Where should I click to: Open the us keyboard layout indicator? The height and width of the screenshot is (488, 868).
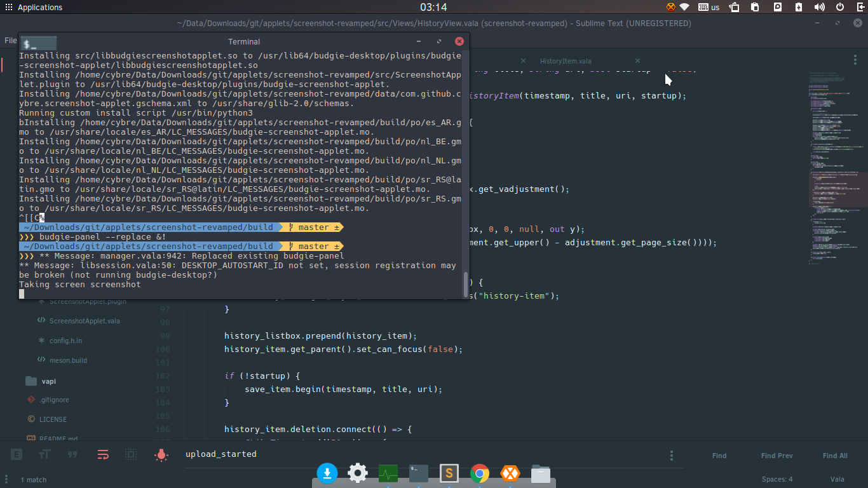click(x=709, y=7)
